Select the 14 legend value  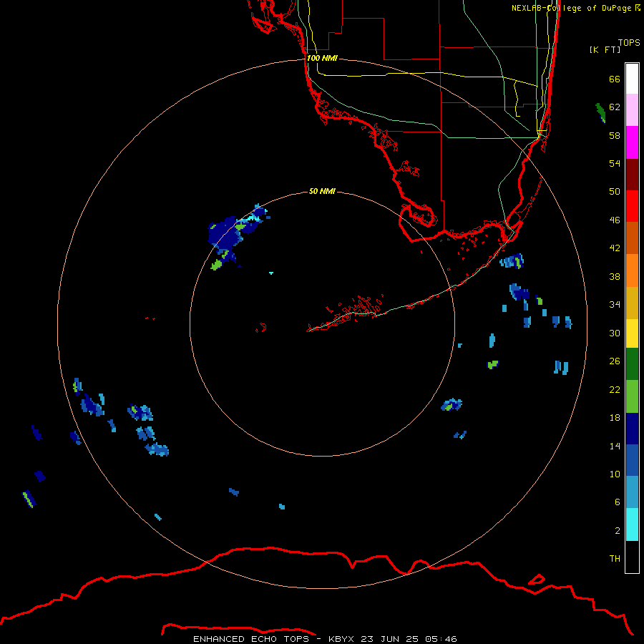[x=615, y=446]
